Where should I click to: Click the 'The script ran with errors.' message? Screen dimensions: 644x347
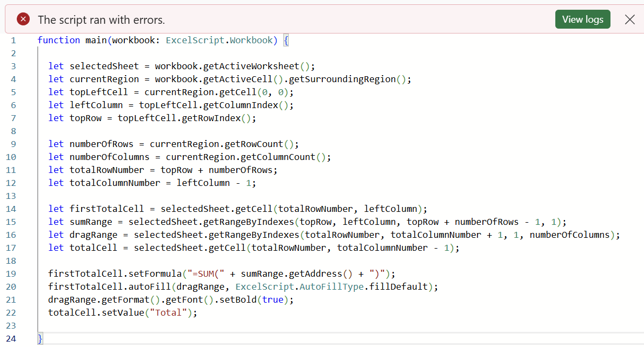pos(102,19)
